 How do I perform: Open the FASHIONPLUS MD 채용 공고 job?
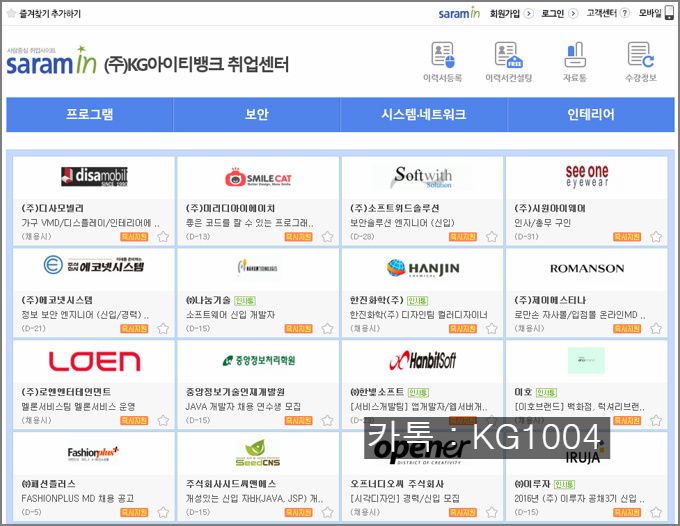(78, 499)
